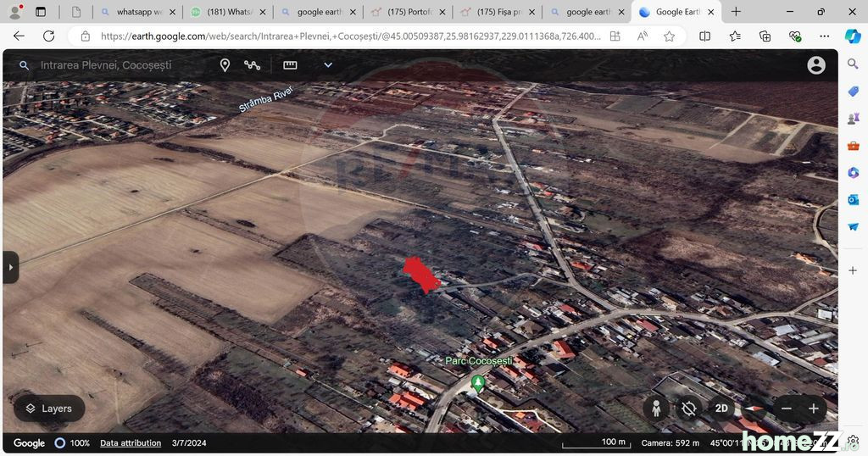Open the apps available in address bar icon
This screenshot has width=868, height=456.
(x=615, y=36)
